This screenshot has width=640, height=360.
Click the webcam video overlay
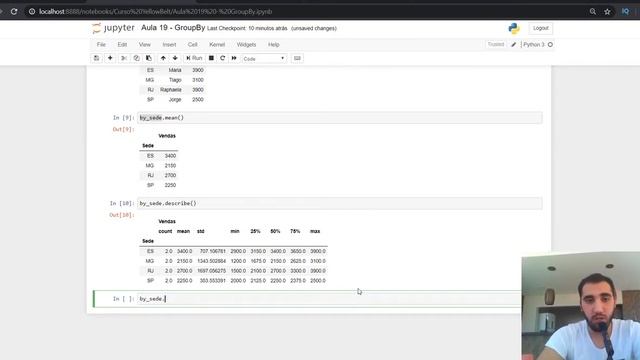[580, 306]
